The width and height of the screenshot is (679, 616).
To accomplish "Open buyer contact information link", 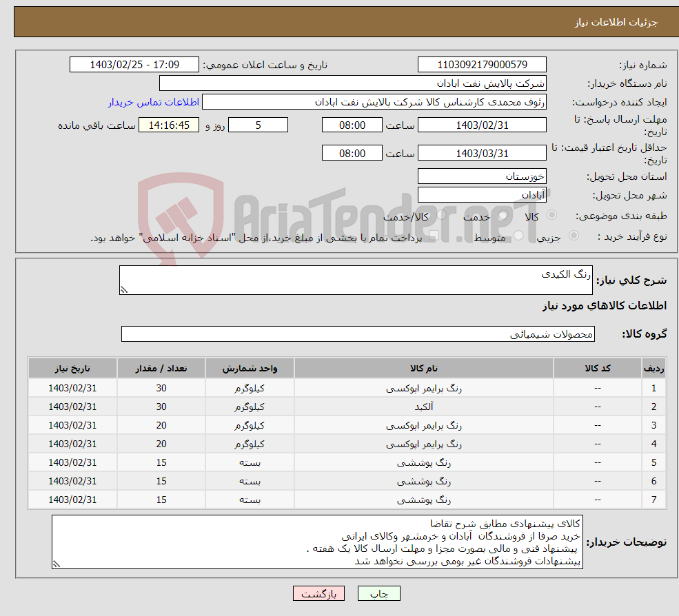I will click(x=154, y=102).
